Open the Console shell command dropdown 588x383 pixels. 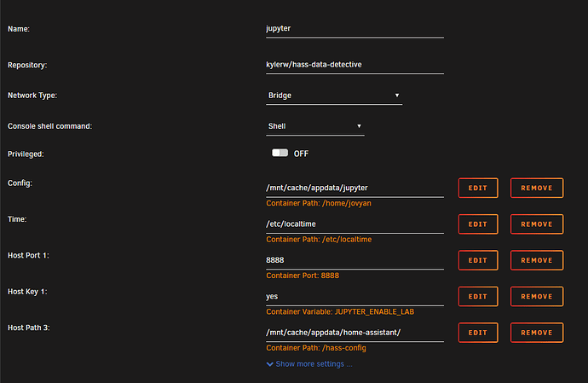coord(315,126)
